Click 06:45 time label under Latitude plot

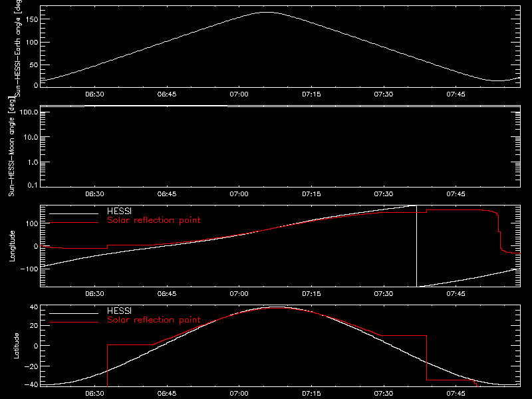167,394
